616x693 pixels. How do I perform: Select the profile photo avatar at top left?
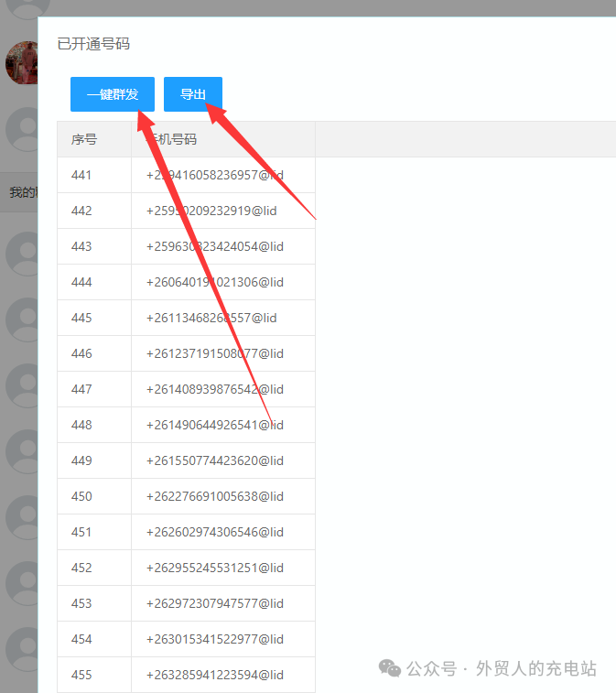coord(22,63)
